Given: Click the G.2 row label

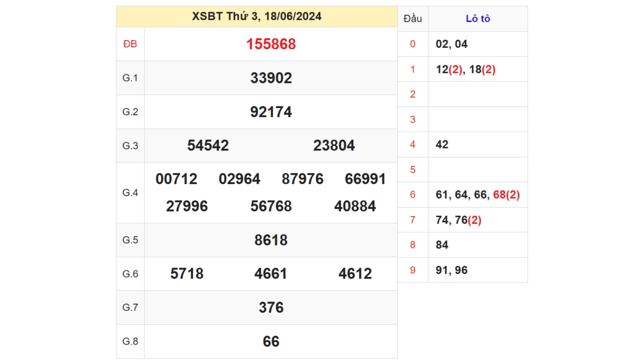Looking at the screenshot, I should 130,112.
